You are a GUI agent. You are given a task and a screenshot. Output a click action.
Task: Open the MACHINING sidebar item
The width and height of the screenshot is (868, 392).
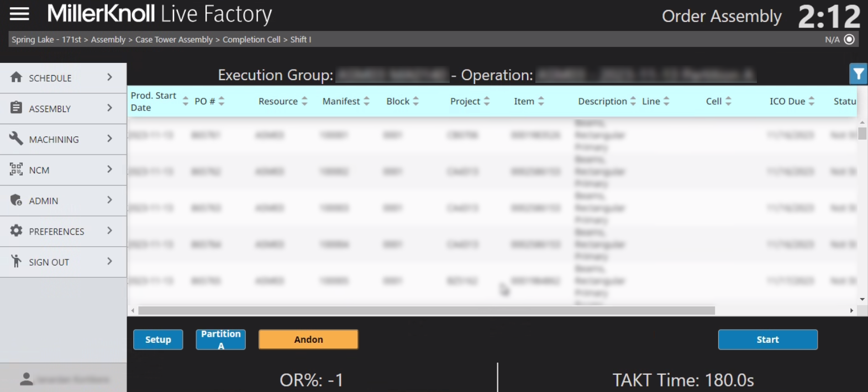[64, 139]
